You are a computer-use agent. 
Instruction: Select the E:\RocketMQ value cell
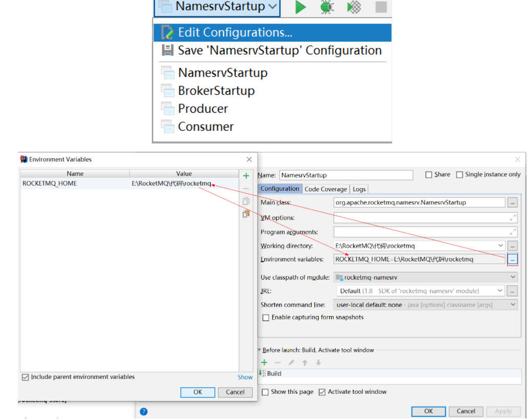click(184, 184)
